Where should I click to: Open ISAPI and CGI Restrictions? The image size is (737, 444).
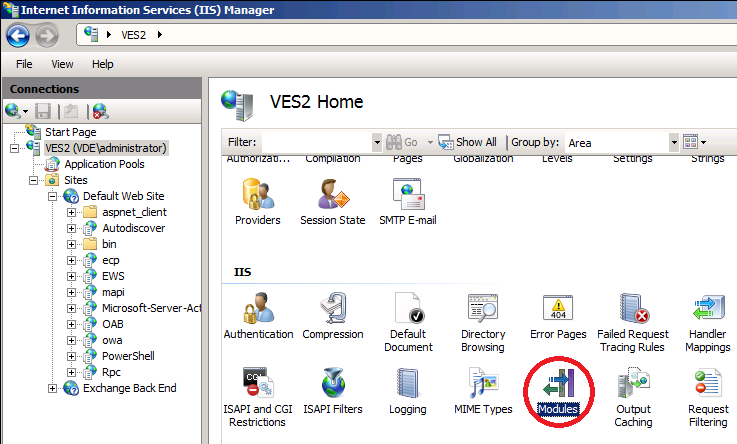click(x=258, y=397)
